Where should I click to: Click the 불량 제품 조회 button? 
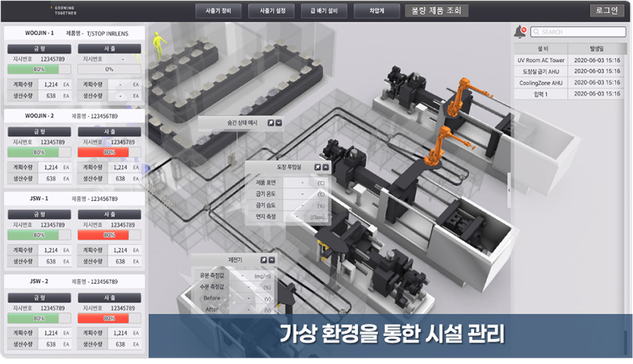(x=437, y=11)
